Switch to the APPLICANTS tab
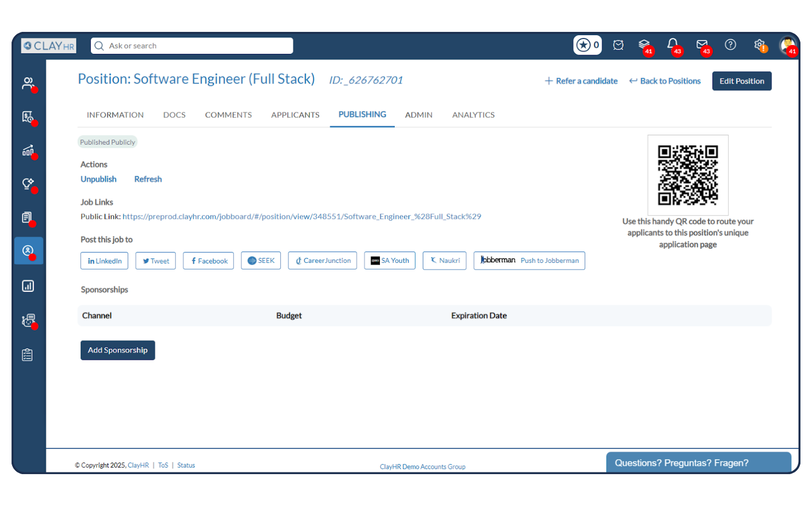 (295, 114)
